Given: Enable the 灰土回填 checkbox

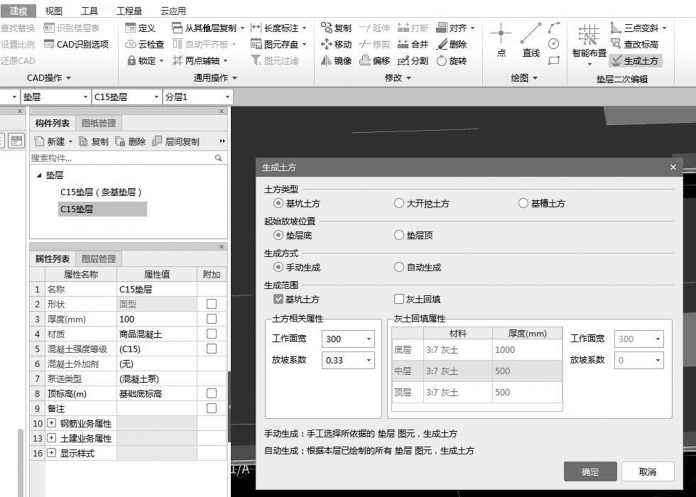Looking at the screenshot, I should click(398, 299).
